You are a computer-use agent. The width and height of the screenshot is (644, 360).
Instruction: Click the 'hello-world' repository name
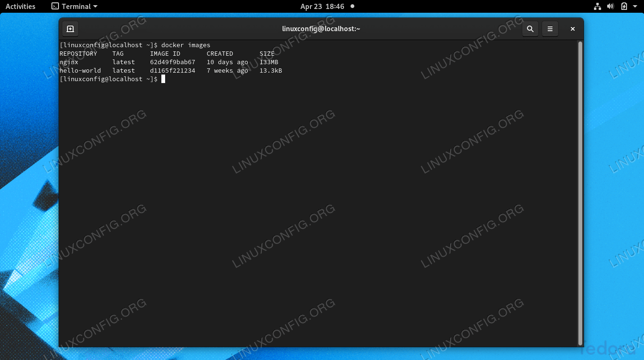[x=80, y=71]
